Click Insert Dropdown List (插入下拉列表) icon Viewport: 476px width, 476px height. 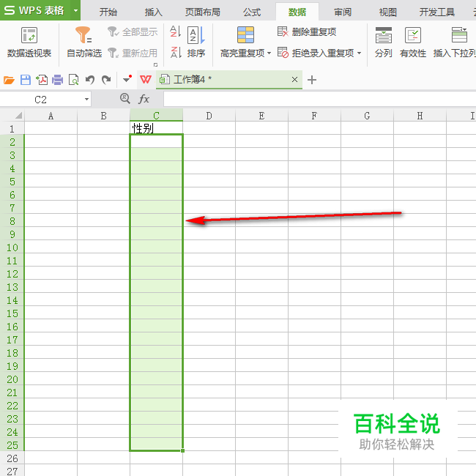click(459, 35)
